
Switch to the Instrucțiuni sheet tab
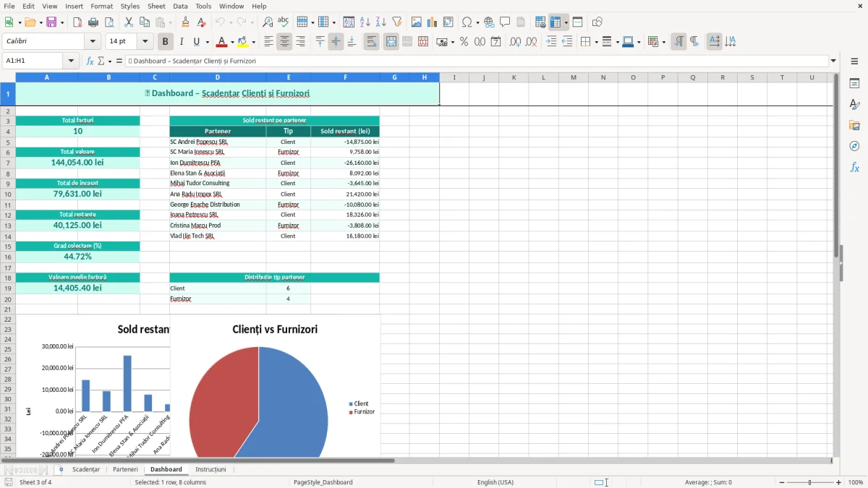click(x=210, y=469)
